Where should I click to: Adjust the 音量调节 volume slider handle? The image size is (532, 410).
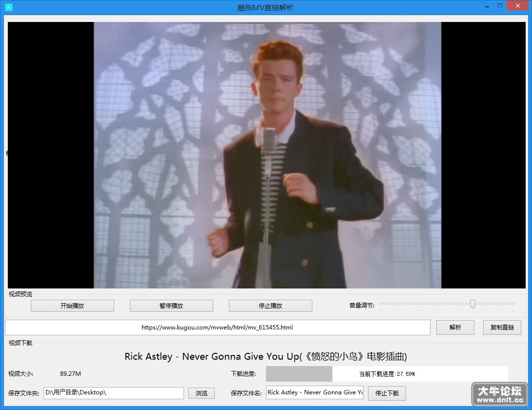472,304
